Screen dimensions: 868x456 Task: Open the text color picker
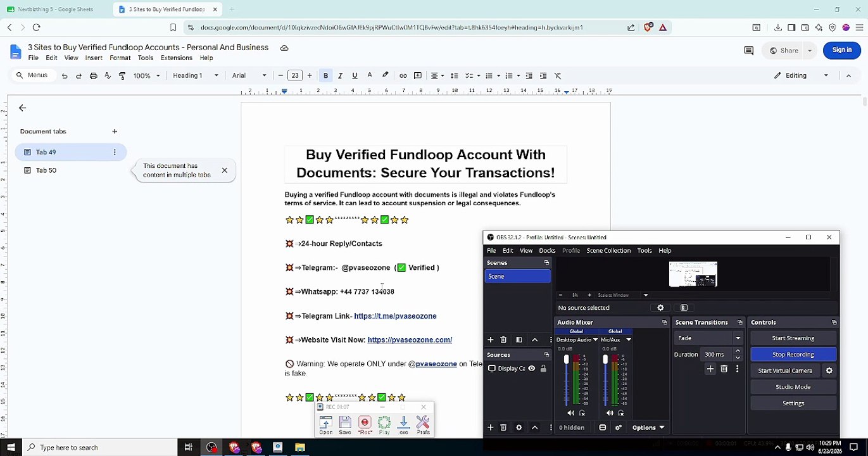point(370,76)
